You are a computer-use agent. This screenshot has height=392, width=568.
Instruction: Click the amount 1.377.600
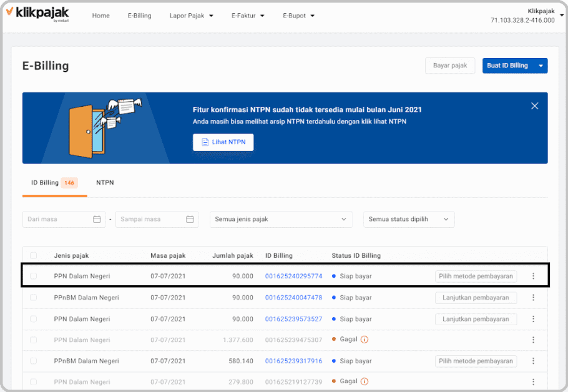point(238,340)
